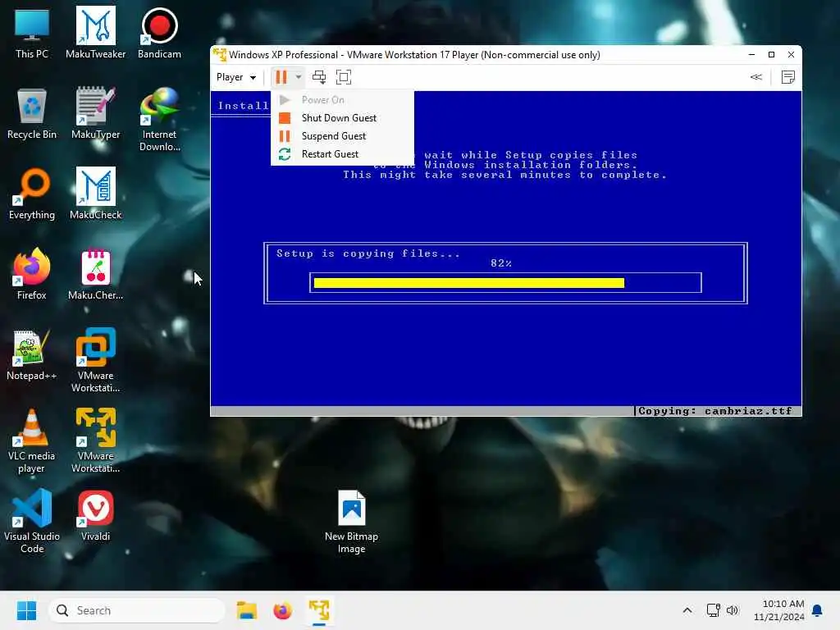Maximize the VMware Player window

point(771,55)
